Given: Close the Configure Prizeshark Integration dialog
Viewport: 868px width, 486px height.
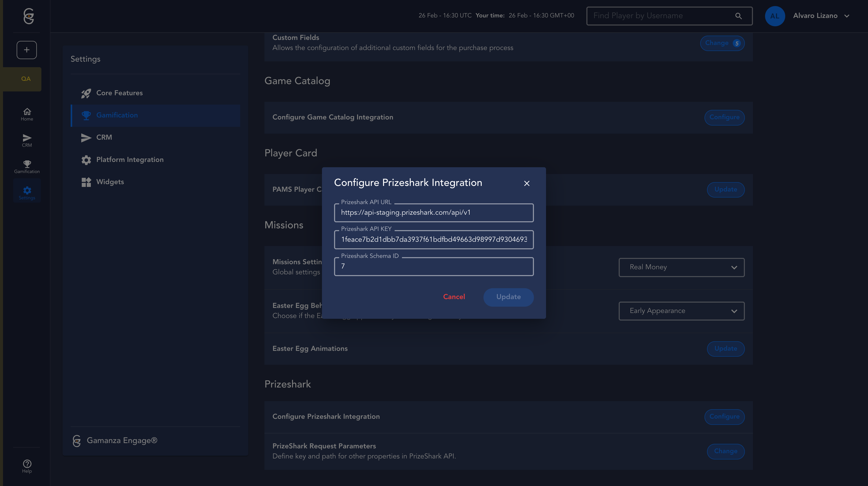Looking at the screenshot, I should (527, 183).
